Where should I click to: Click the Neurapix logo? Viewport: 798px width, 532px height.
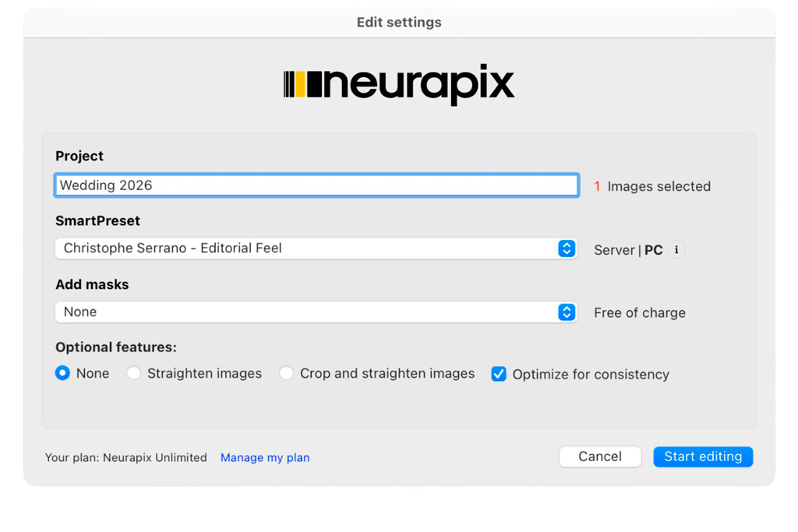(398, 84)
